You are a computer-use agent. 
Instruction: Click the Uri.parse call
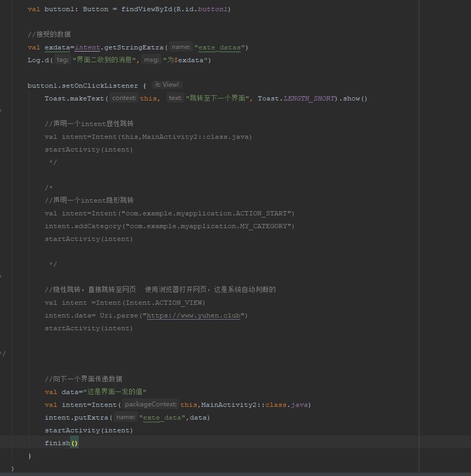[x=119, y=315]
